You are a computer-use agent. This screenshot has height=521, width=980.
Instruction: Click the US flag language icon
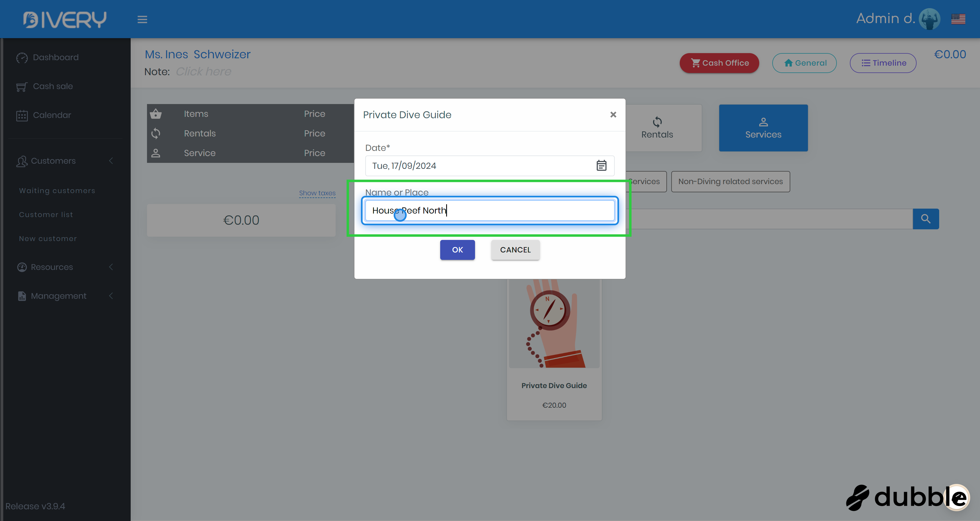coord(958,19)
